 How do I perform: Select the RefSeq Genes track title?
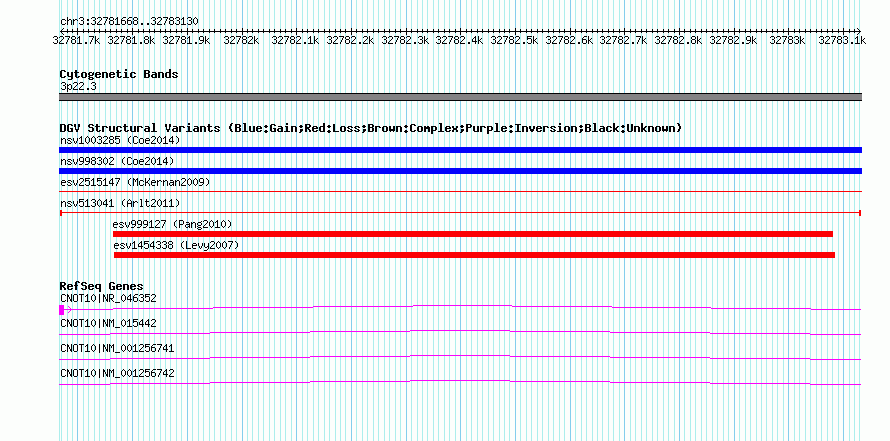[102, 286]
